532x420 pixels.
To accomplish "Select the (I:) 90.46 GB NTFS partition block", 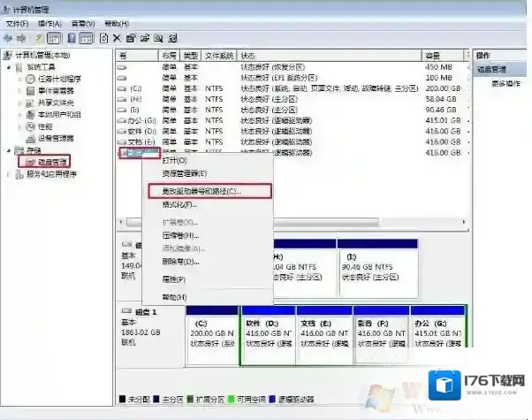I will pyautogui.click(x=378, y=267).
